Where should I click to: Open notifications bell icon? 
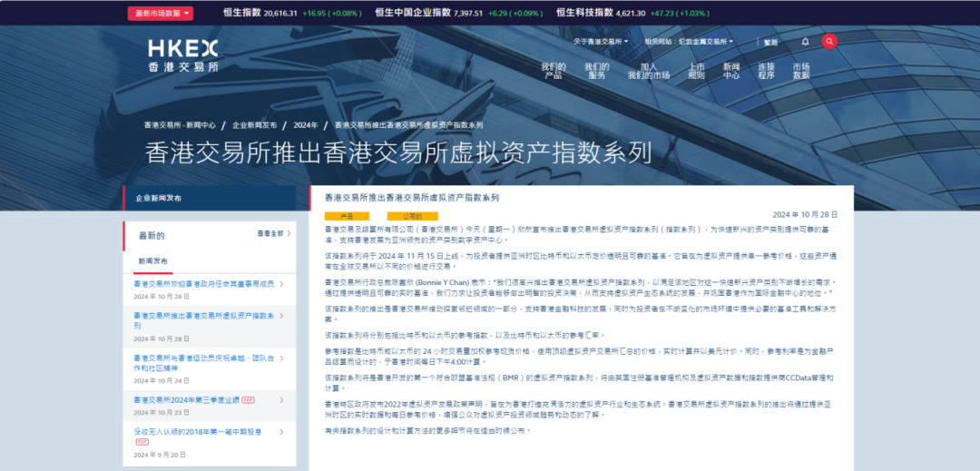pyautogui.click(x=805, y=42)
